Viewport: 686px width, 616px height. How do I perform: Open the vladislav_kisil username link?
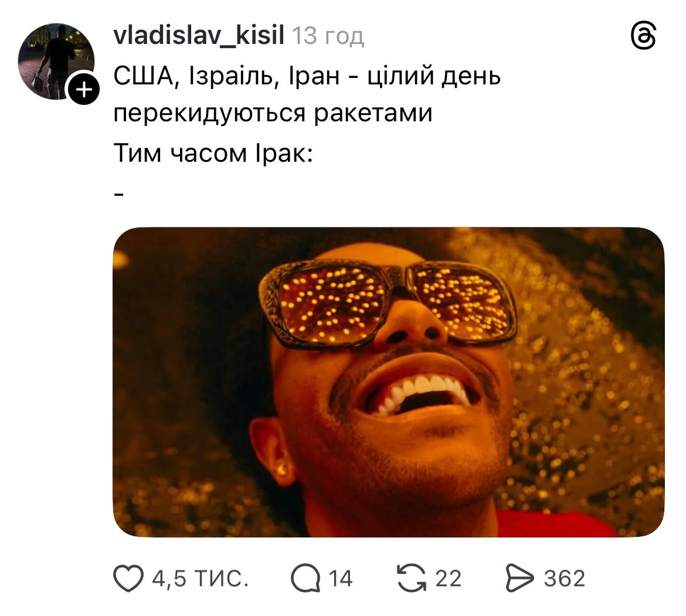point(199,35)
